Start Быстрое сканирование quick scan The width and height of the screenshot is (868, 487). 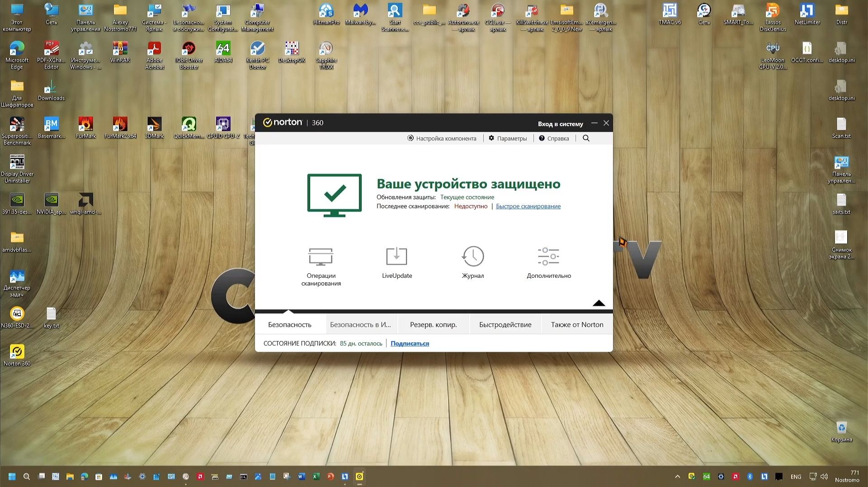click(528, 206)
